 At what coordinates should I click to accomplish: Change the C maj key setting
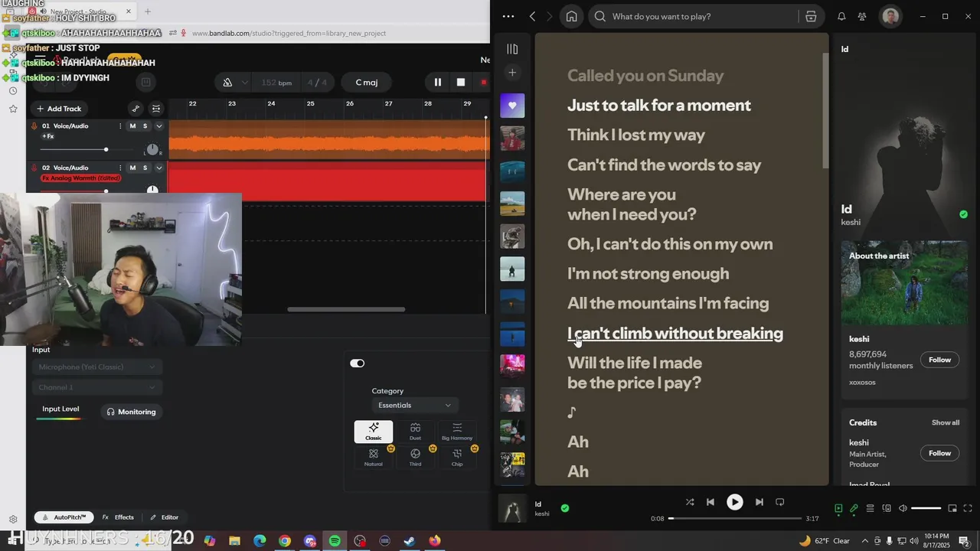[x=367, y=83]
